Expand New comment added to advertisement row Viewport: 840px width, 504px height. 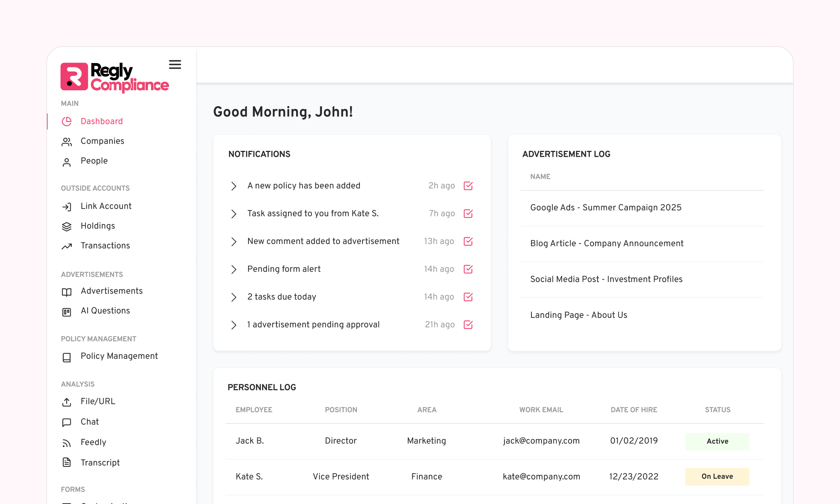[234, 241]
